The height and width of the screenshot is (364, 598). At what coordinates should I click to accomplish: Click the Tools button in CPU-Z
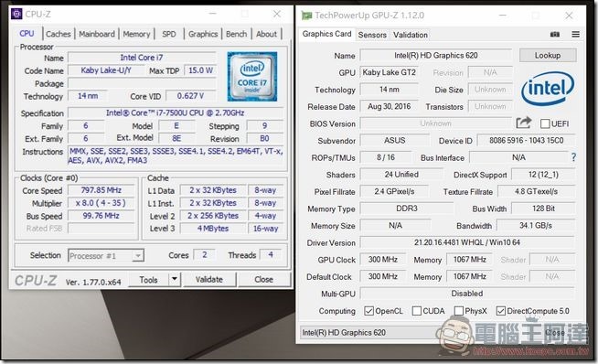point(148,279)
